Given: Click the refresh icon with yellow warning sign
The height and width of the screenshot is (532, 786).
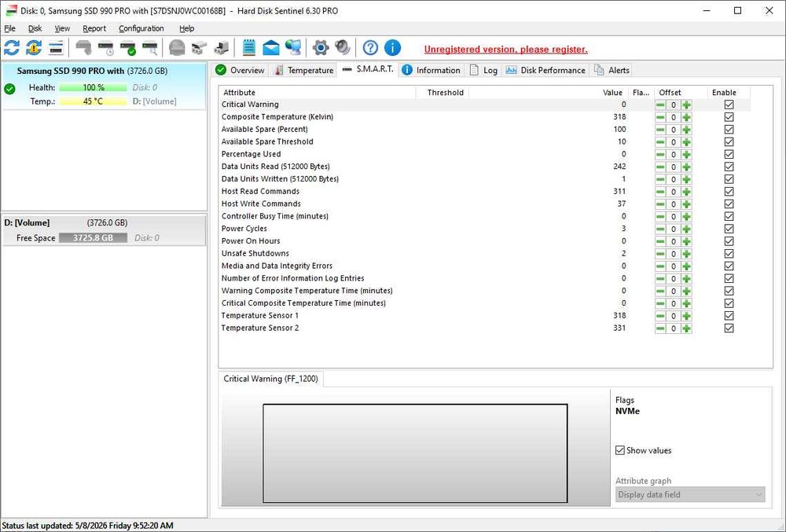Looking at the screenshot, I should click(x=34, y=48).
